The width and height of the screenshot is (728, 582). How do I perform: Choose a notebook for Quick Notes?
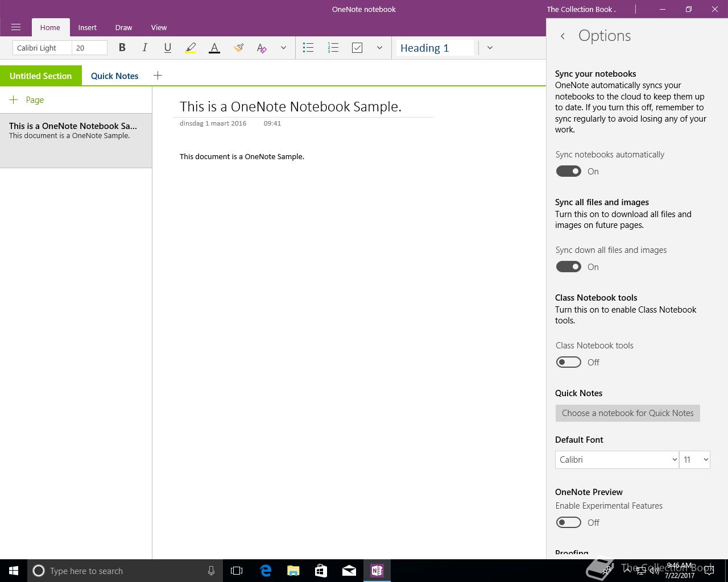point(628,413)
